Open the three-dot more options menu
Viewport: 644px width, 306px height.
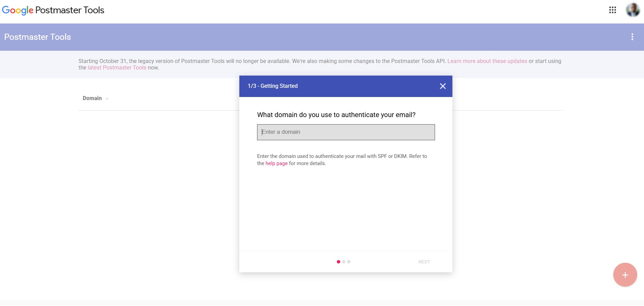click(632, 37)
